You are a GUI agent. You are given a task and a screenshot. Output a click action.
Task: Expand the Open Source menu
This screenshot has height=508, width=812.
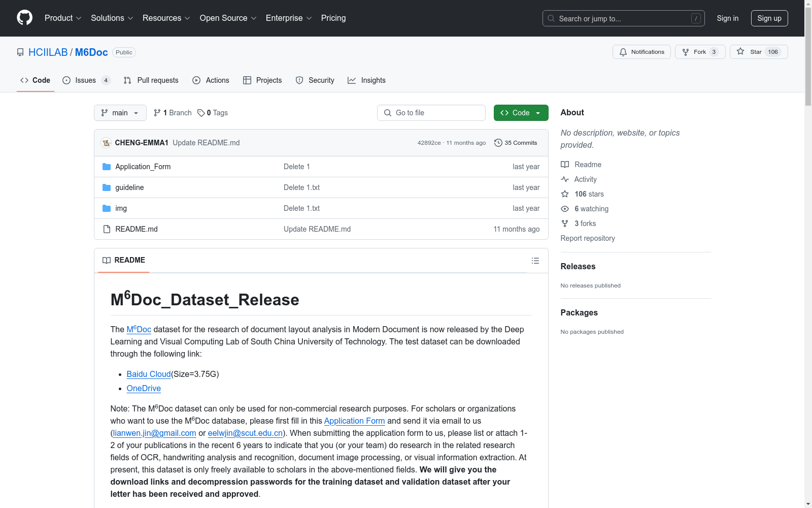click(x=228, y=18)
